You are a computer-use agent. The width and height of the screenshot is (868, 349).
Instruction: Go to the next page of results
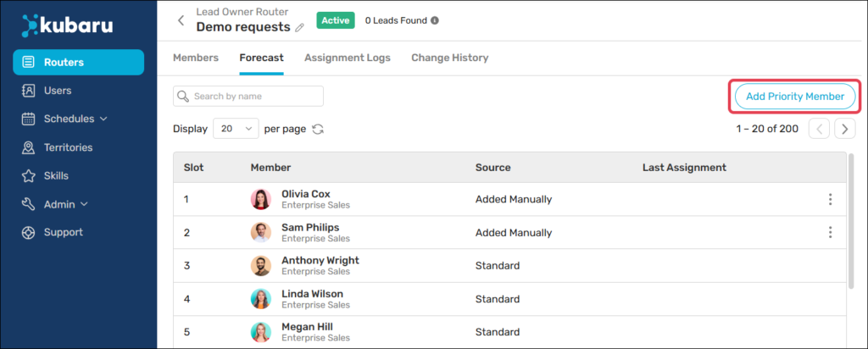tap(844, 129)
